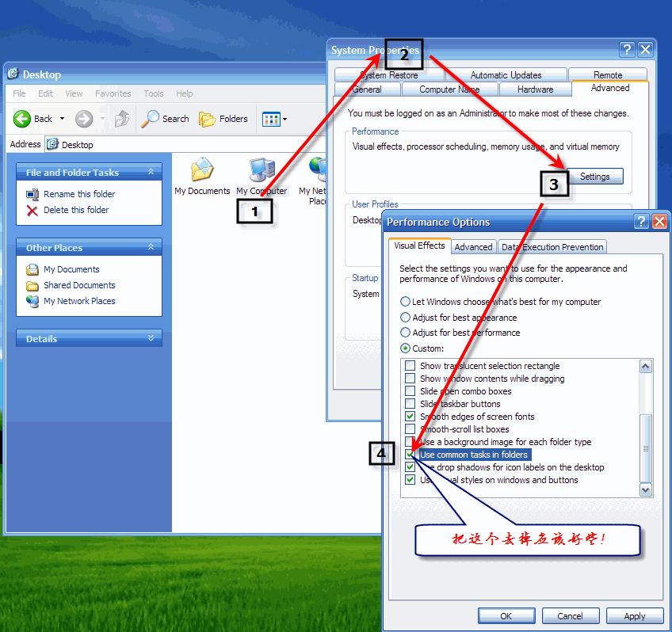Open the Help menu
This screenshot has width=672, height=632.
tap(185, 93)
